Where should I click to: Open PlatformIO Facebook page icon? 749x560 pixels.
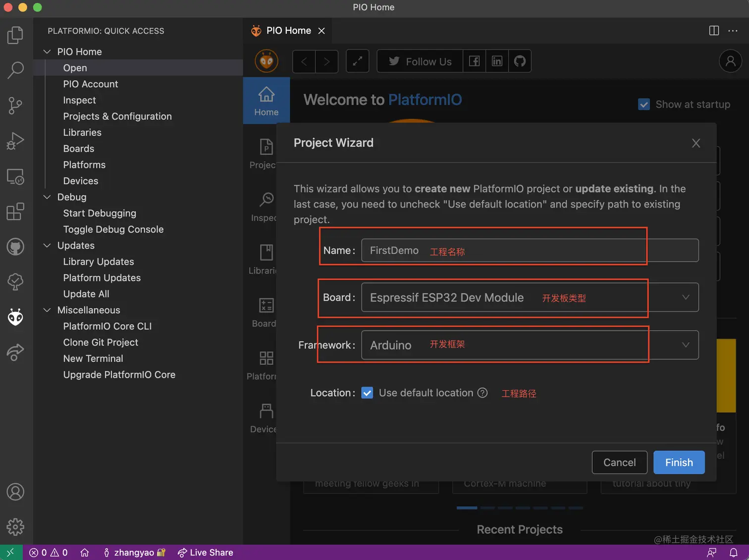tap(474, 61)
